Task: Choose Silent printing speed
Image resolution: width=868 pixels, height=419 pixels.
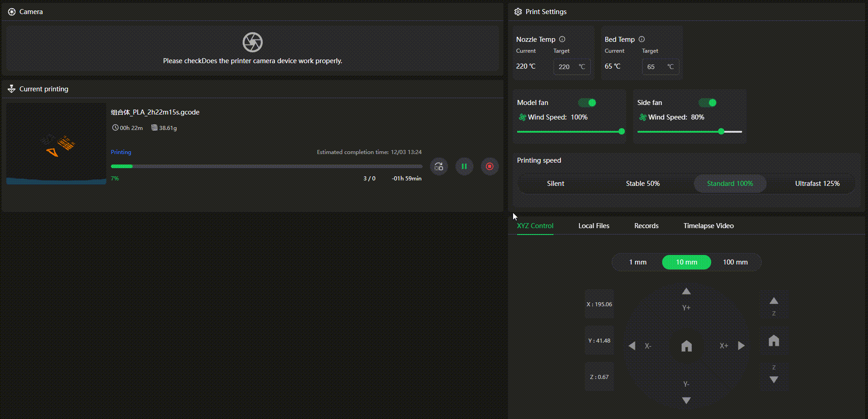Action: pyautogui.click(x=555, y=184)
